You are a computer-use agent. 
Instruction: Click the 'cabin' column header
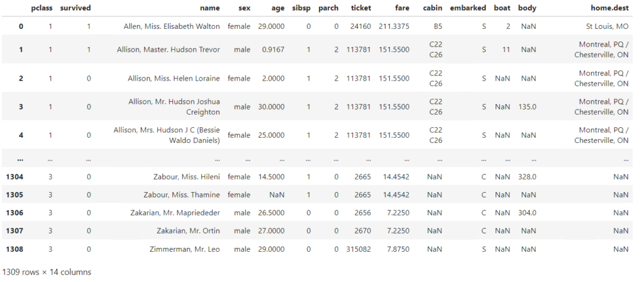pyautogui.click(x=431, y=9)
